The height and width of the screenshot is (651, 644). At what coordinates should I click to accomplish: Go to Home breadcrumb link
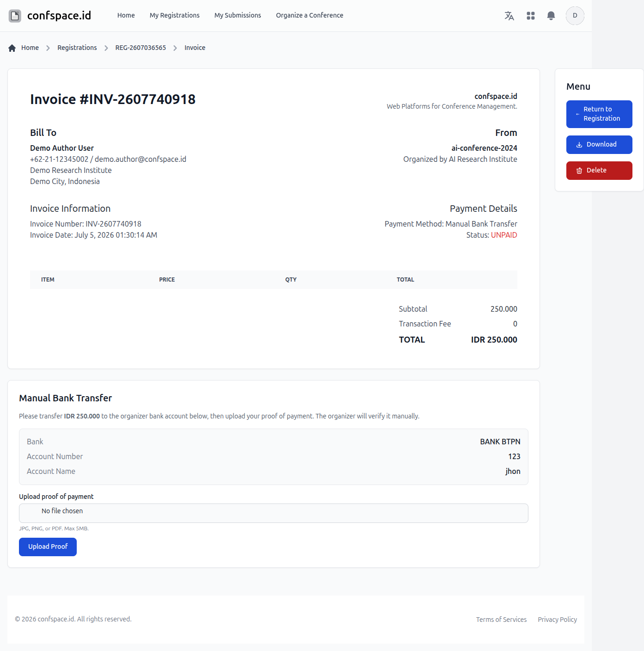tap(30, 48)
